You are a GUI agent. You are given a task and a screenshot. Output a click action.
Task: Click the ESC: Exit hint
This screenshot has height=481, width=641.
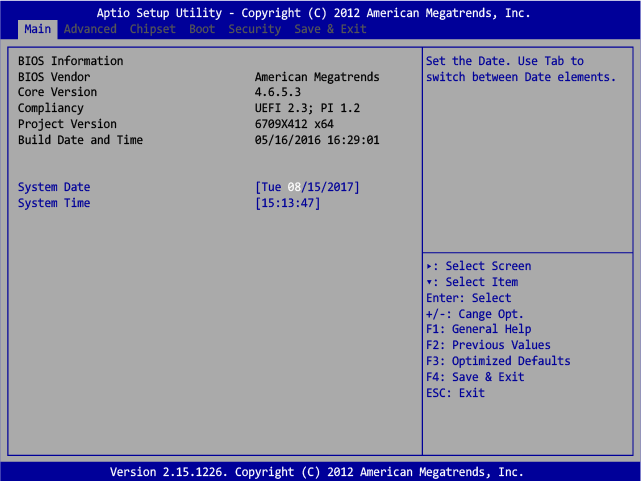pyautogui.click(x=455, y=393)
